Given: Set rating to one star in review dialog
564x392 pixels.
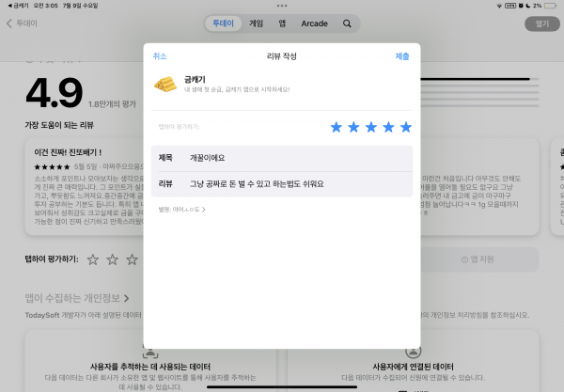Looking at the screenshot, I should point(337,127).
